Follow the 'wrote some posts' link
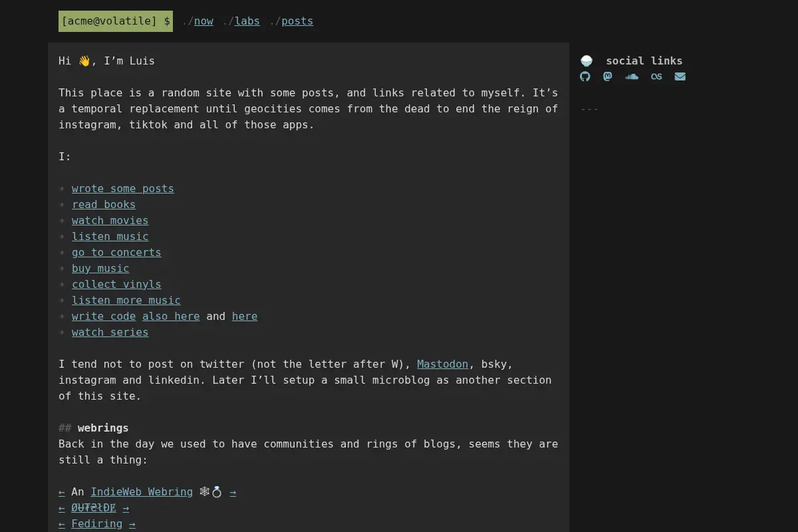The height and width of the screenshot is (532, 798). (123, 189)
